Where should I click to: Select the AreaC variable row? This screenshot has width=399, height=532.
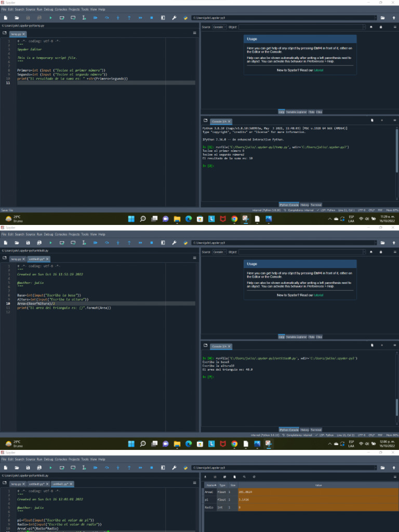coord(209,491)
